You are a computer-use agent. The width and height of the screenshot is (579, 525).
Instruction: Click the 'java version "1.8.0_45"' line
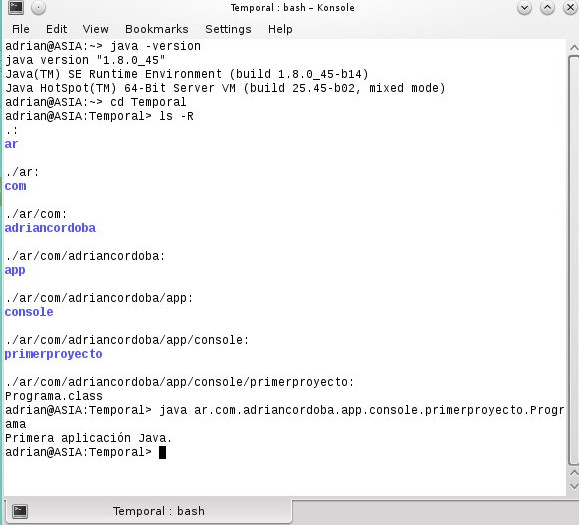(85, 60)
